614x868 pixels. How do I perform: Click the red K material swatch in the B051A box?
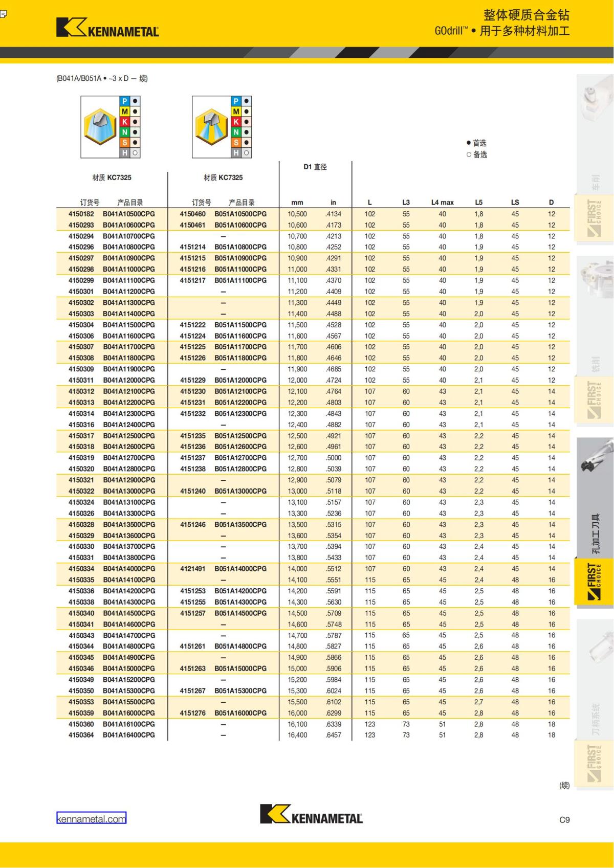point(236,122)
